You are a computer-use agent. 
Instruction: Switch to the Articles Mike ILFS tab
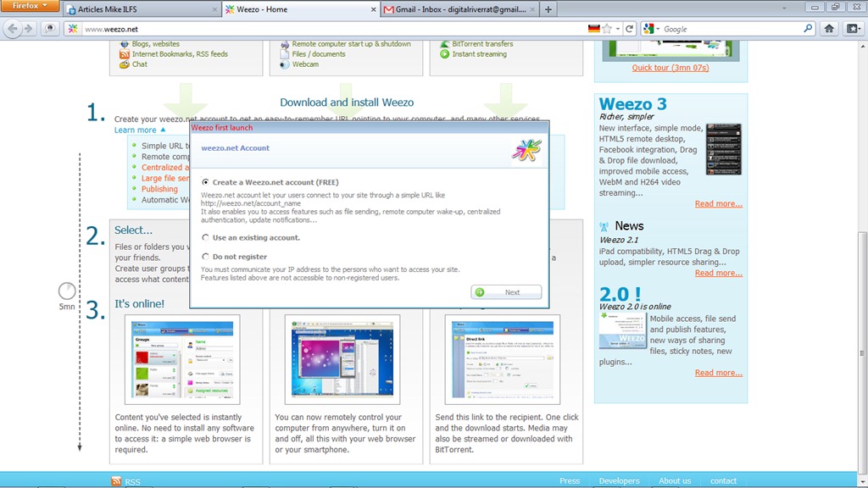coord(142,9)
